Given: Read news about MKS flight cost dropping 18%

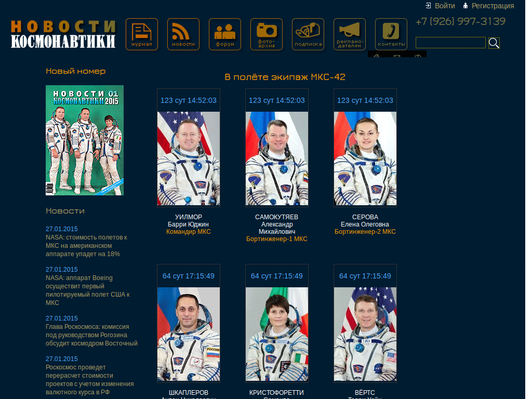Looking at the screenshot, I should point(86,245).
